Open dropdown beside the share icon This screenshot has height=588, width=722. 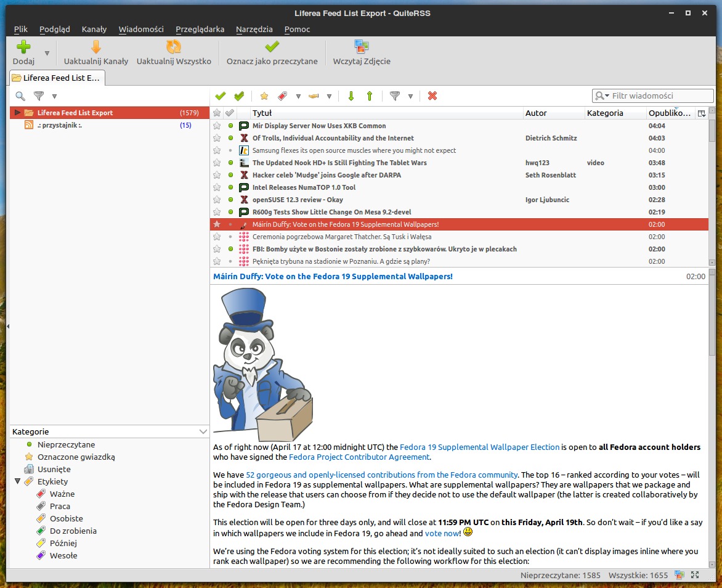(329, 96)
